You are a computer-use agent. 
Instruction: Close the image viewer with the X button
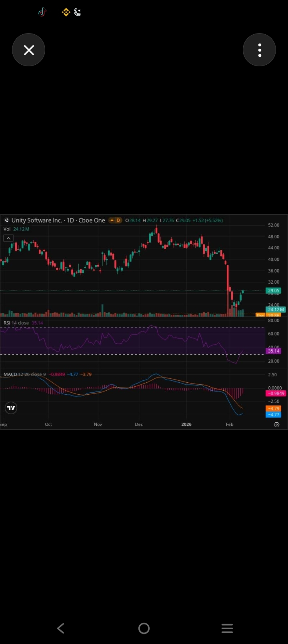coord(28,50)
